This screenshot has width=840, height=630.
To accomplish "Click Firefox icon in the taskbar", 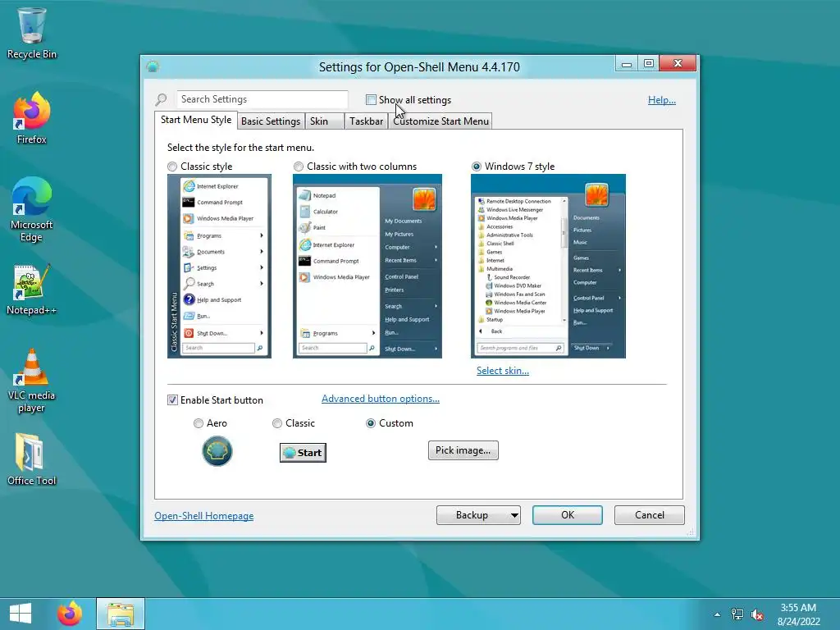I will pos(70,614).
